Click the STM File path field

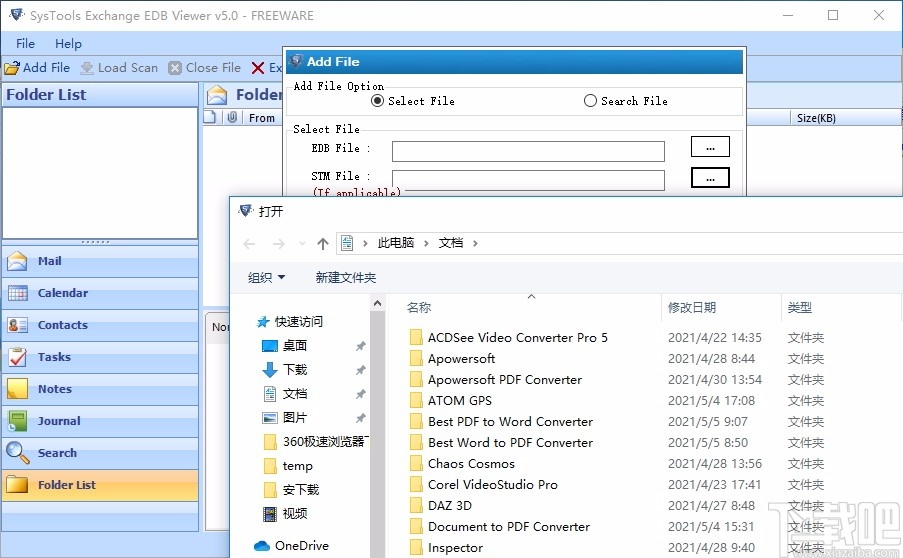[528, 180]
